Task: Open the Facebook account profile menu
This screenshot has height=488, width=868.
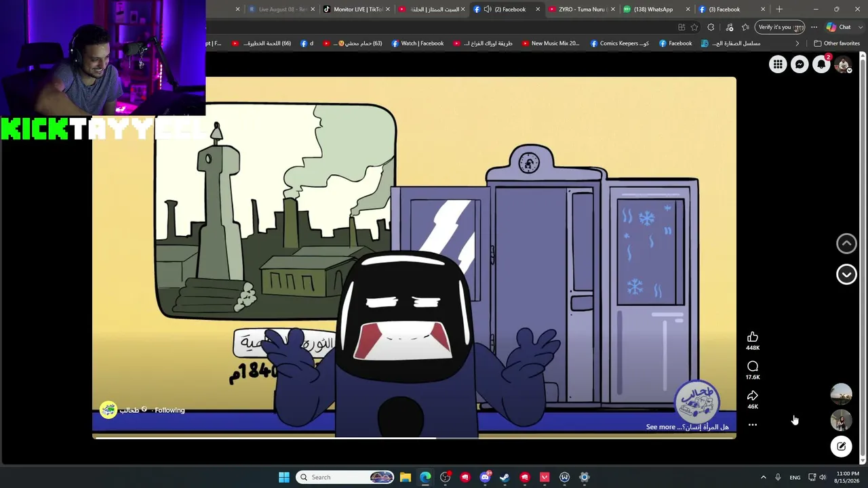Action: click(x=843, y=64)
